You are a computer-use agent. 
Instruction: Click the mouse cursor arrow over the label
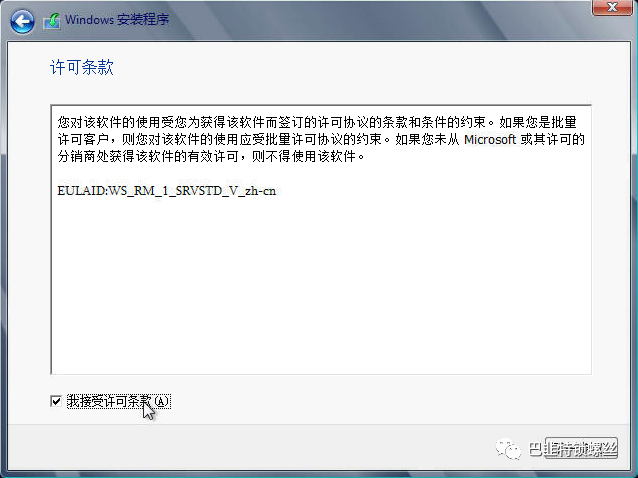(x=149, y=410)
